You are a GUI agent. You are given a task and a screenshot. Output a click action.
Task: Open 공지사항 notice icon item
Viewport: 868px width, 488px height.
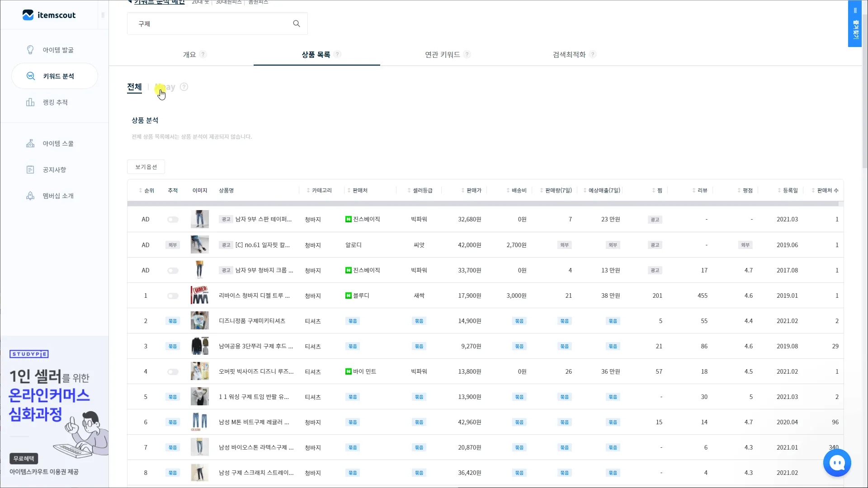54,170
